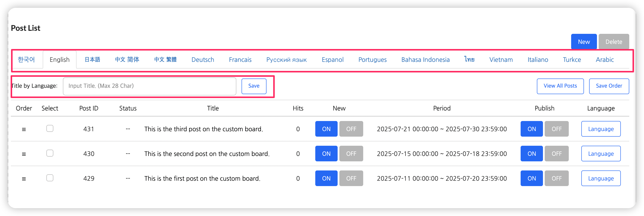The width and height of the screenshot is (644, 216).
Task: Switch to the 한국어 language tab
Action: [26, 60]
